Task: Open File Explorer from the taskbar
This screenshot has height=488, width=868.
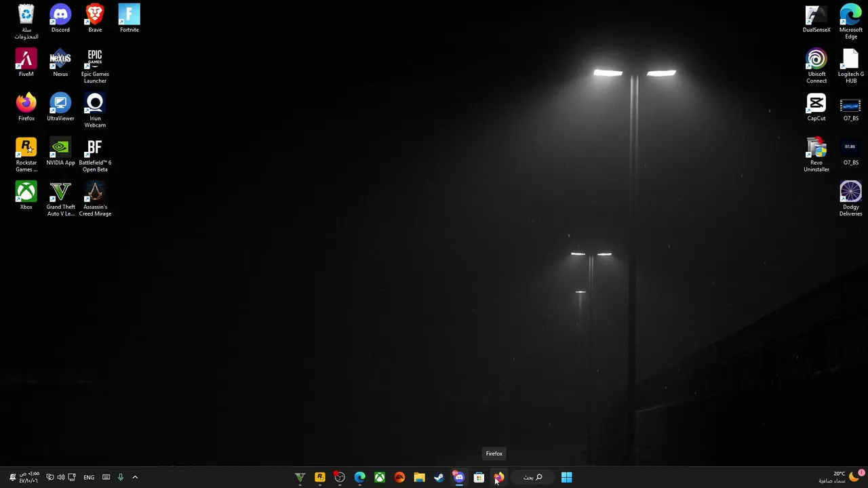Action: point(419,477)
